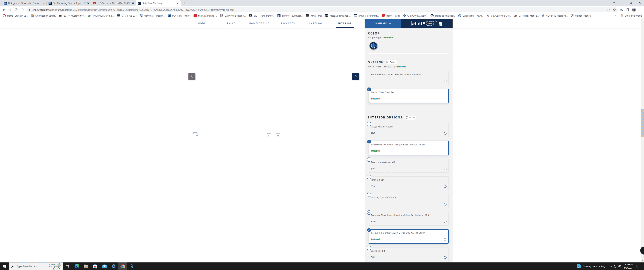Open File Explorer from the taskbar
Viewport: 644px width, 270px height.
click(86, 266)
